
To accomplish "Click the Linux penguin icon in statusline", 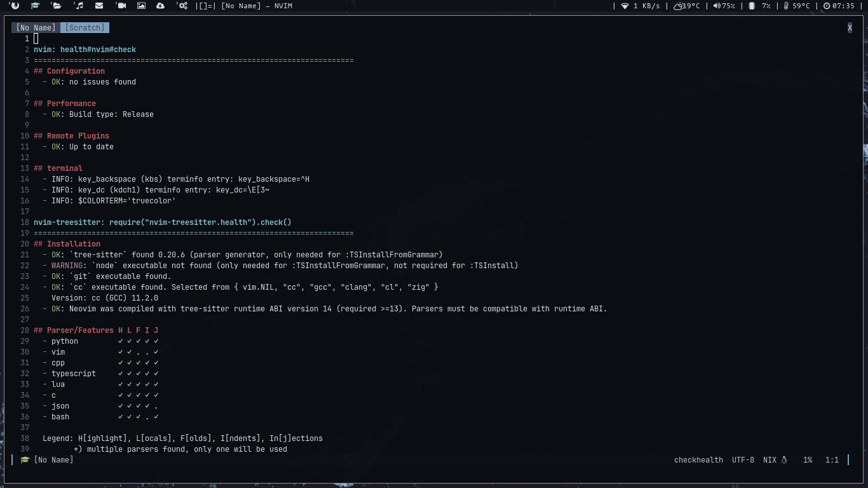I will [784, 460].
